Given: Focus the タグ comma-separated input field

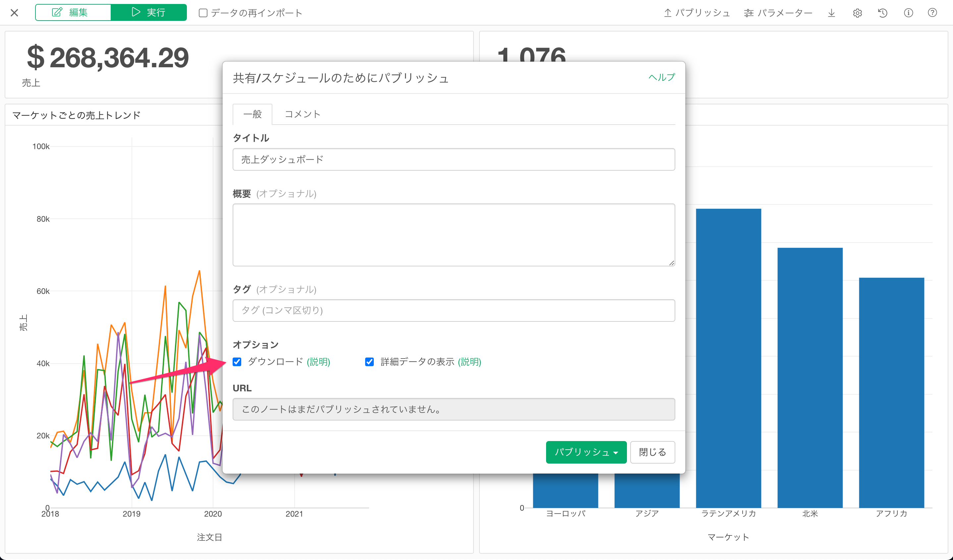Looking at the screenshot, I should tap(453, 310).
